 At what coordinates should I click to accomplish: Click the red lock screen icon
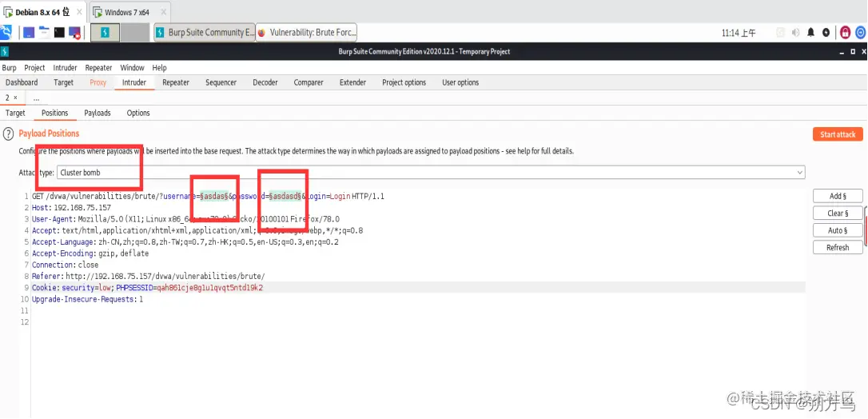[x=845, y=33]
